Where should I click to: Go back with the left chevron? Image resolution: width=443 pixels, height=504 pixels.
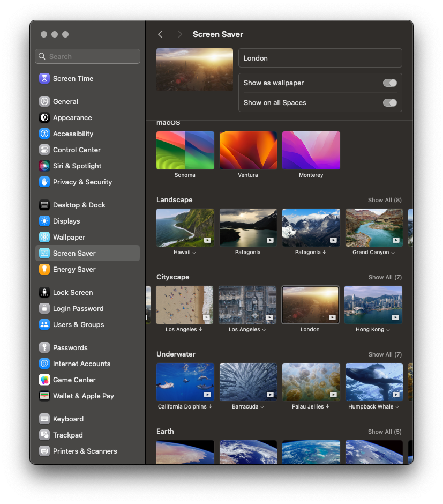pyautogui.click(x=161, y=34)
